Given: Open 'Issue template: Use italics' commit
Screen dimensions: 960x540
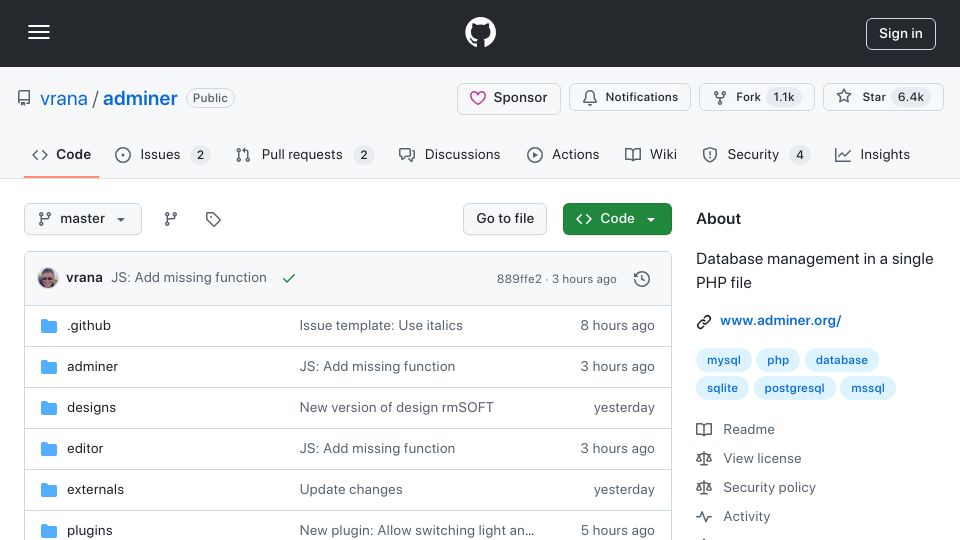Looking at the screenshot, I should coord(381,326).
